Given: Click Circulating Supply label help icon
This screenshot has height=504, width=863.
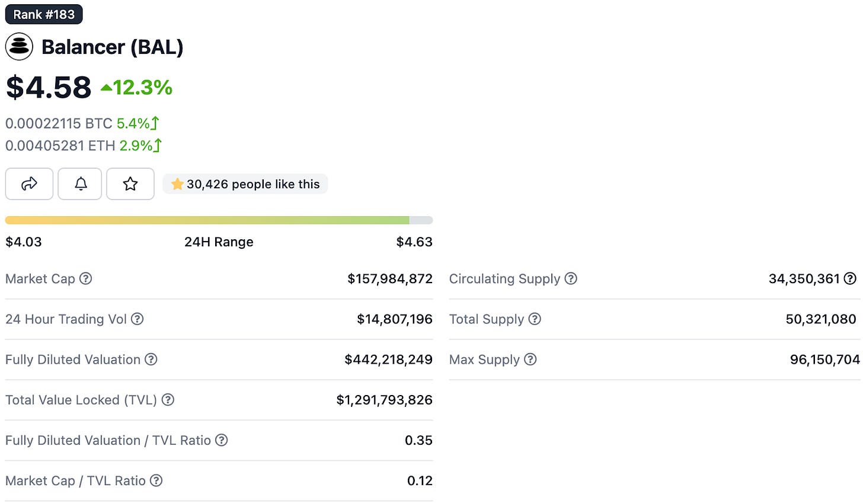Looking at the screenshot, I should 570,278.
